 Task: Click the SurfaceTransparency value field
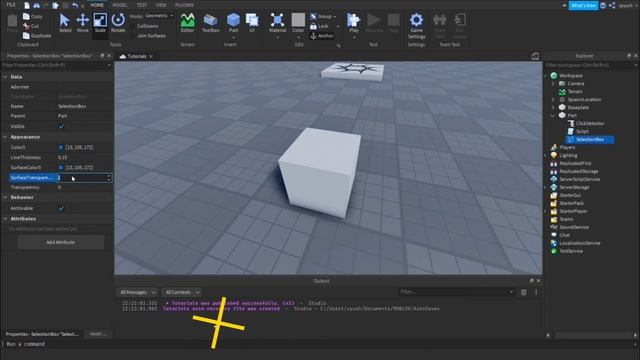[84, 178]
